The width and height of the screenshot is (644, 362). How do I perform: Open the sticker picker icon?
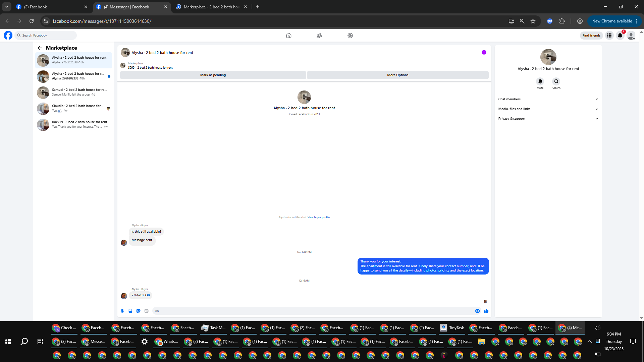(x=139, y=311)
